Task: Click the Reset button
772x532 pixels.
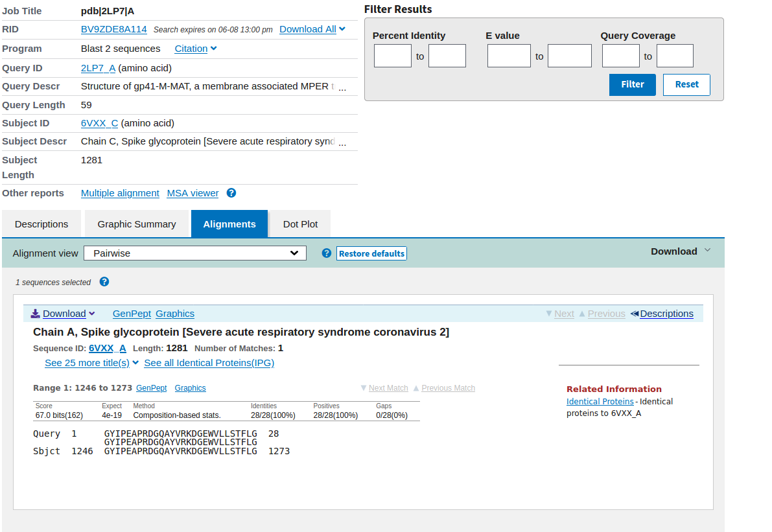Action: pos(686,85)
